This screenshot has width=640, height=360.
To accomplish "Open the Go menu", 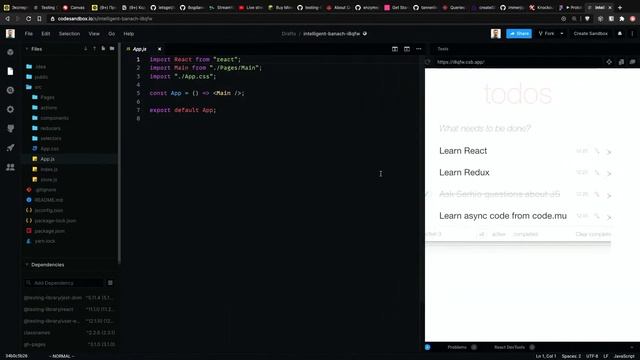I will (111, 34).
